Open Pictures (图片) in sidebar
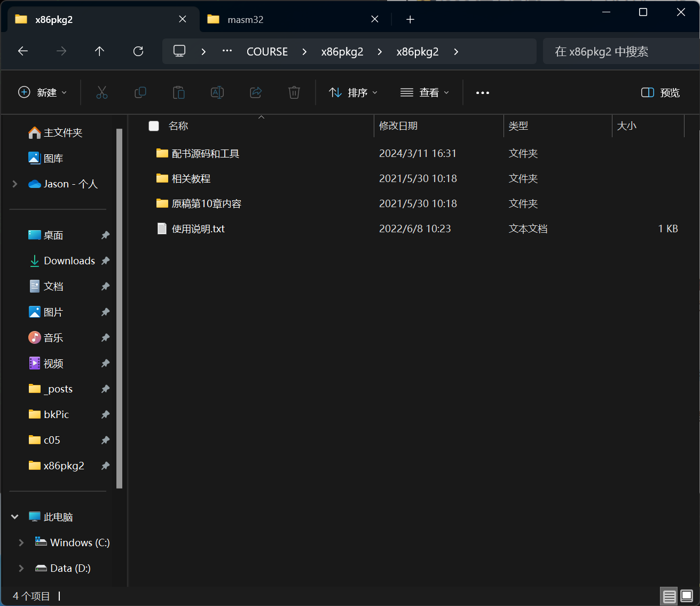Viewport: 700px width, 606px height. 53,312
